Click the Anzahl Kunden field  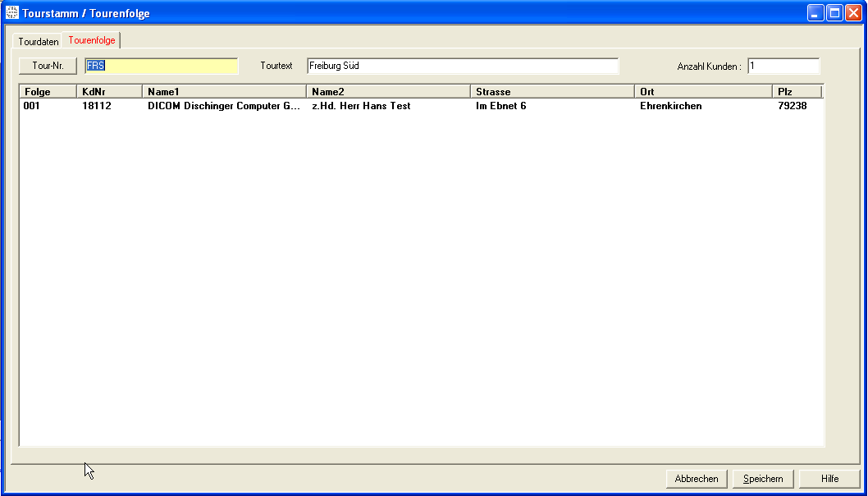click(x=783, y=66)
